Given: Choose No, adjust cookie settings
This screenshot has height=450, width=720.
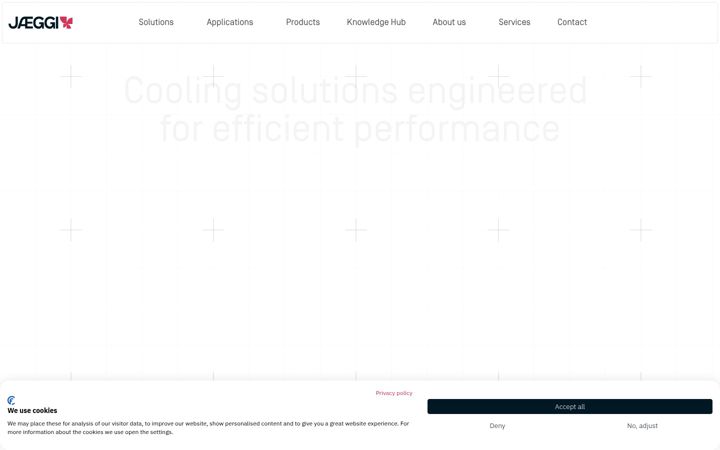Looking at the screenshot, I should (642, 426).
